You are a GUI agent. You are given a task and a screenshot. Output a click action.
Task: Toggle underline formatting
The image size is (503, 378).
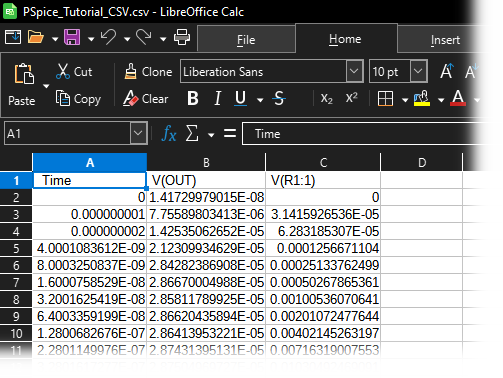(x=240, y=99)
